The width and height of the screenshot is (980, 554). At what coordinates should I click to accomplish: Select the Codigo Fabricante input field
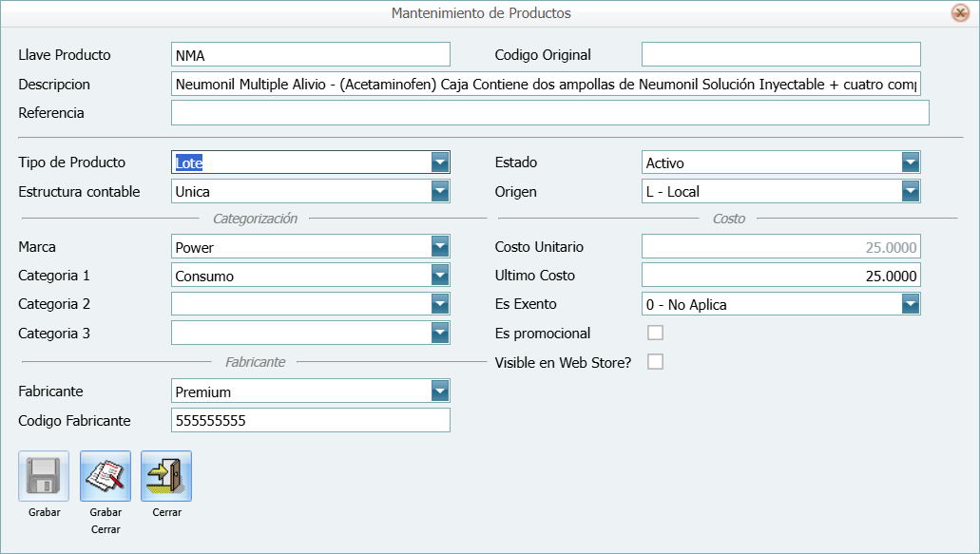tap(310, 420)
